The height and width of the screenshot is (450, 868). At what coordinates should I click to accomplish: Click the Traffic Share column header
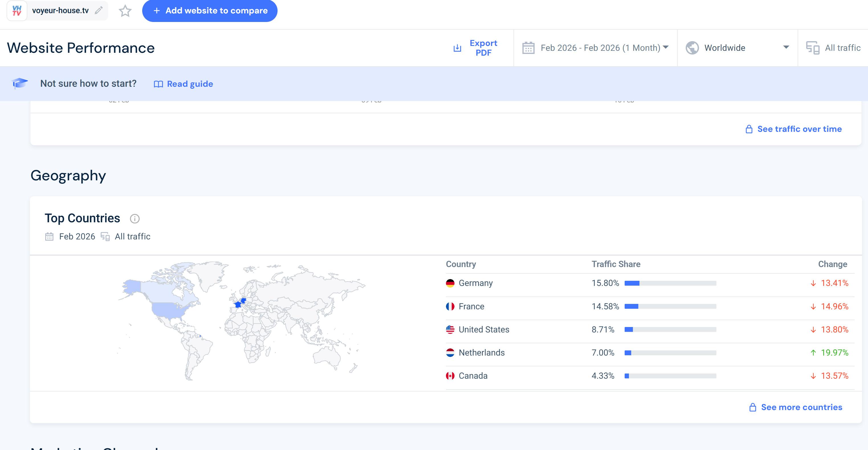pos(616,264)
